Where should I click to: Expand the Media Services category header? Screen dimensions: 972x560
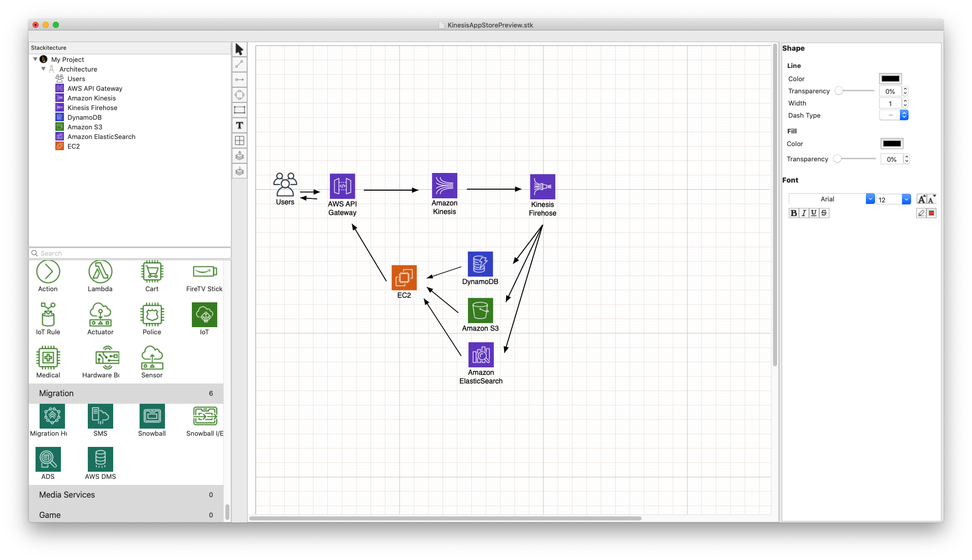(126, 495)
